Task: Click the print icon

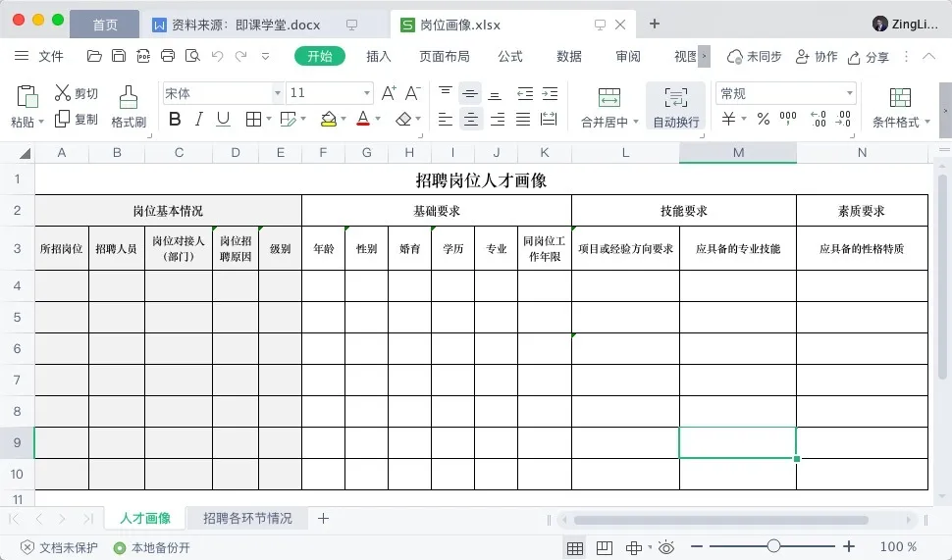Action: click(x=168, y=57)
